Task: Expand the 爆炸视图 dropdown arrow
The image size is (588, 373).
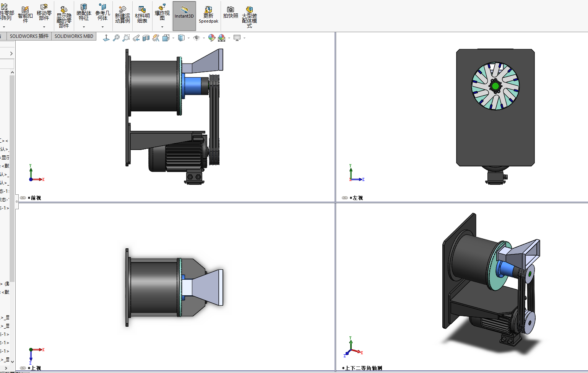Action: click(x=162, y=27)
